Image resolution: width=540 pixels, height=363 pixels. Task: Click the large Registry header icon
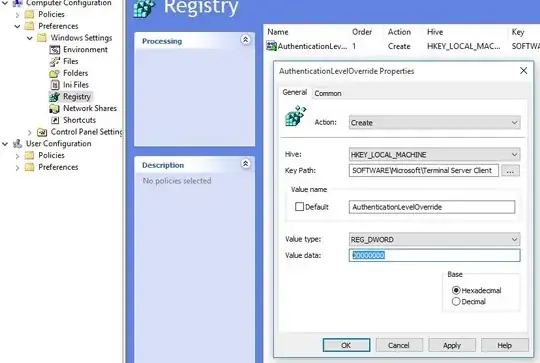pyautogui.click(x=144, y=8)
